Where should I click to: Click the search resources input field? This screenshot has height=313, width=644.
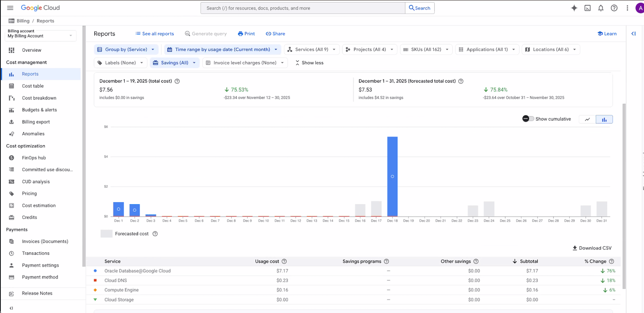click(x=303, y=8)
